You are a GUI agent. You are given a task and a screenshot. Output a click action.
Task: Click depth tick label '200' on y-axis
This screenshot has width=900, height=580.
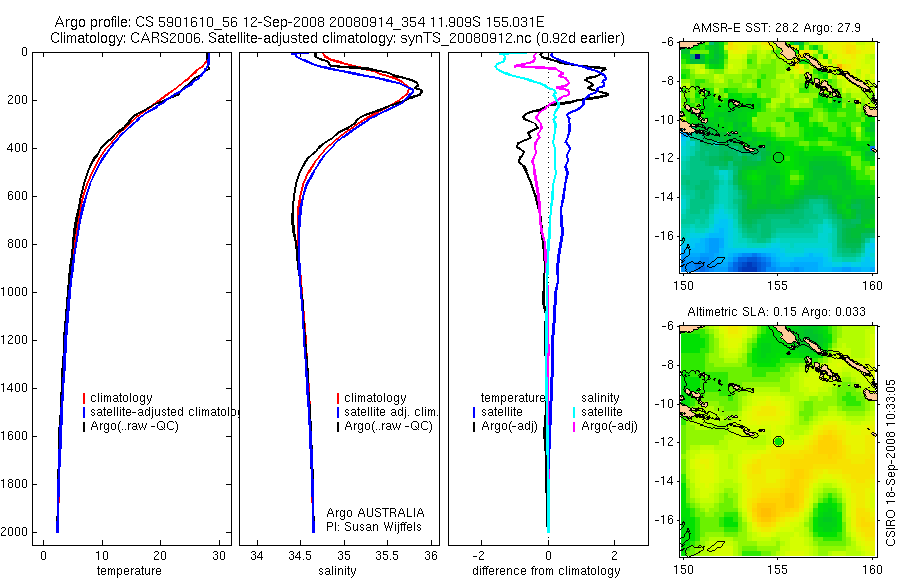18,100
